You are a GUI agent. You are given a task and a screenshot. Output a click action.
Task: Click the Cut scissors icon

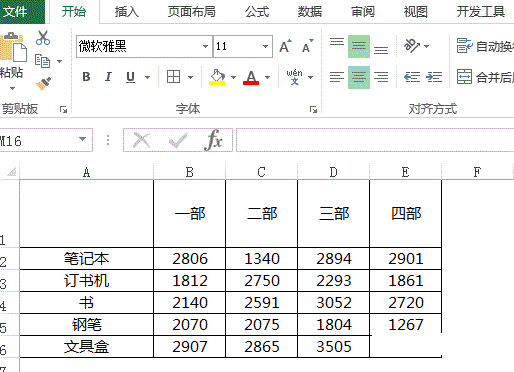pos(43,38)
